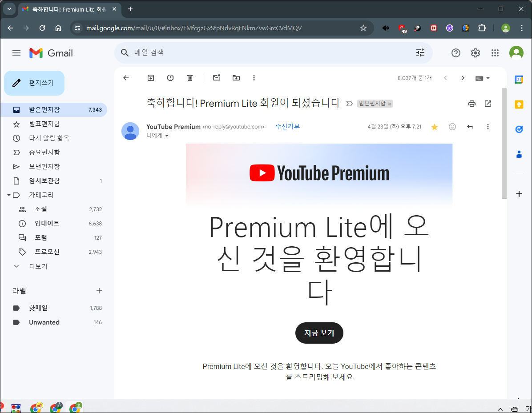Add an emoji reaction to the message
This screenshot has width=532, height=413.
[x=452, y=127]
